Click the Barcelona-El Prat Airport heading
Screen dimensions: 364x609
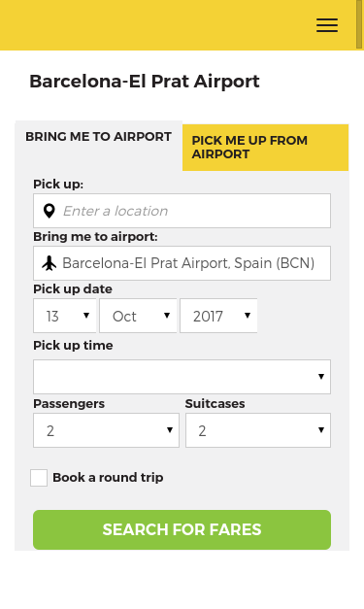pos(145,82)
